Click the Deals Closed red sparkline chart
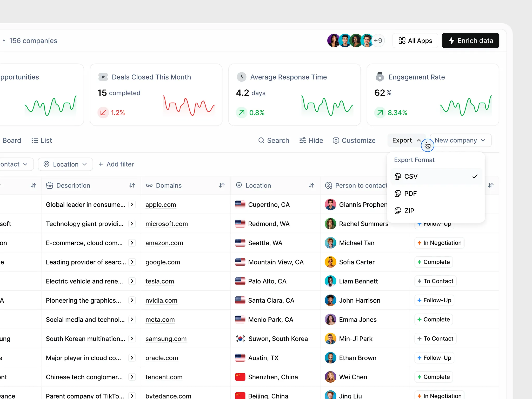 189,106
